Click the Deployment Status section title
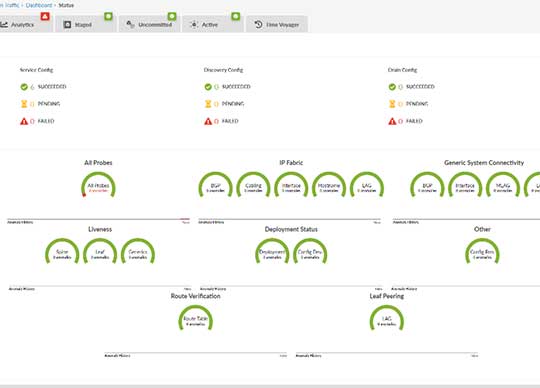 point(291,229)
